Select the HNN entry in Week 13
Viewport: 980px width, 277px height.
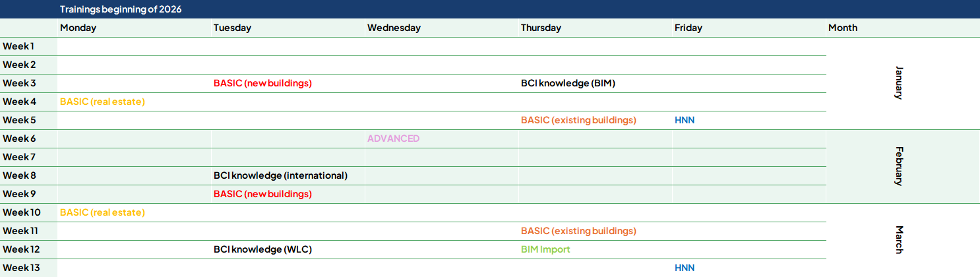pyautogui.click(x=685, y=268)
